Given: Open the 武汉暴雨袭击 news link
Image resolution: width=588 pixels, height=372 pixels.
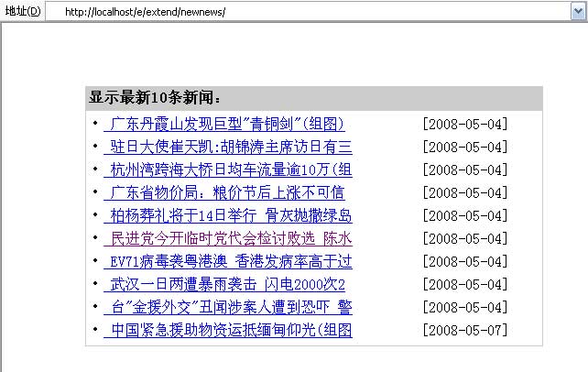Looking at the screenshot, I should (x=224, y=284).
